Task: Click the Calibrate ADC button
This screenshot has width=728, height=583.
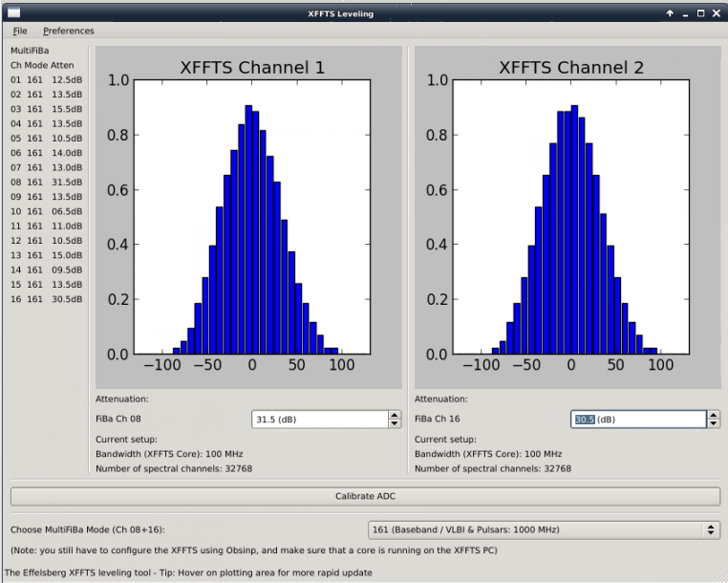Action: [365, 496]
